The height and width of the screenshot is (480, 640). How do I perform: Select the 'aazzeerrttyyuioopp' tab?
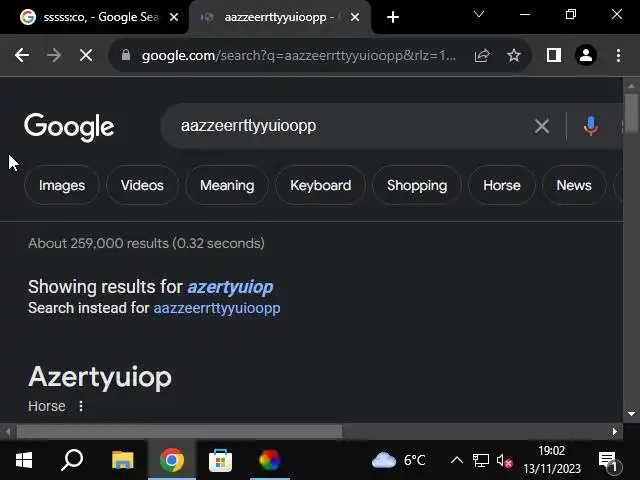[x=280, y=17]
